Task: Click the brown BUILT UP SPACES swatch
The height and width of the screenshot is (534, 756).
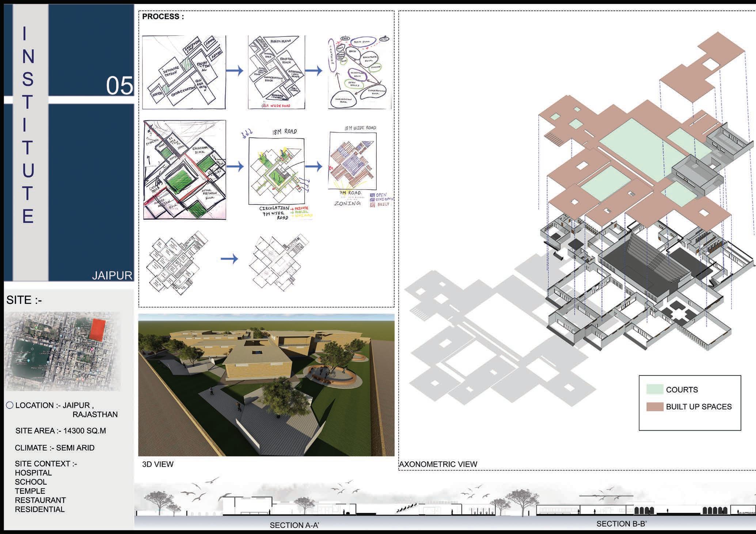Action: pyautogui.click(x=654, y=407)
